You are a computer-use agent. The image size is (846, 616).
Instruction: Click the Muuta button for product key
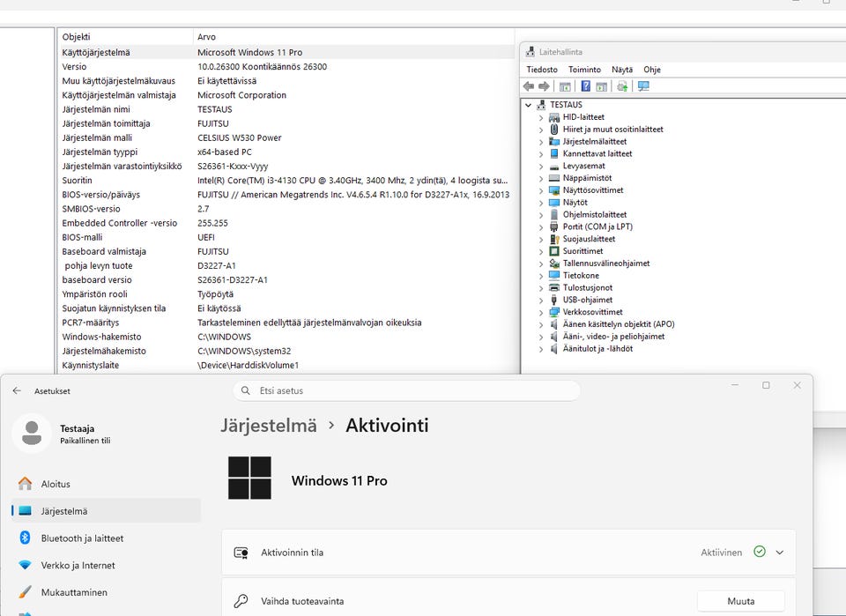741,601
